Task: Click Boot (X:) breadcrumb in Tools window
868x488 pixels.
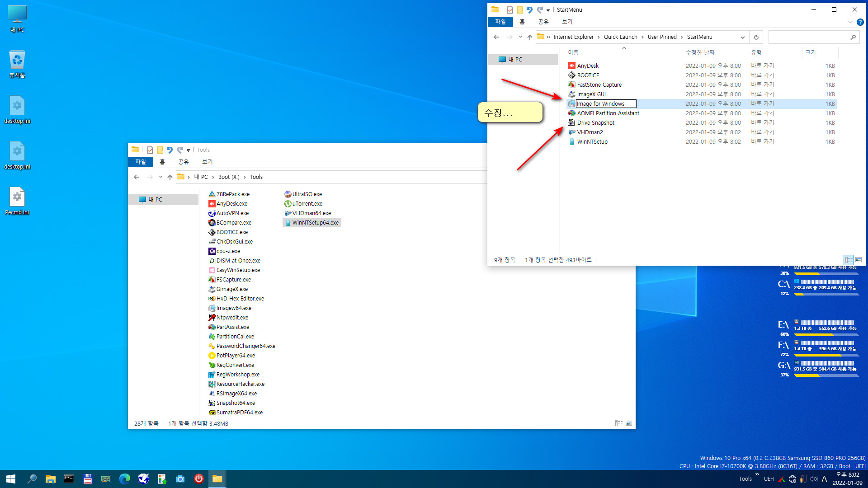Action: 229,177
